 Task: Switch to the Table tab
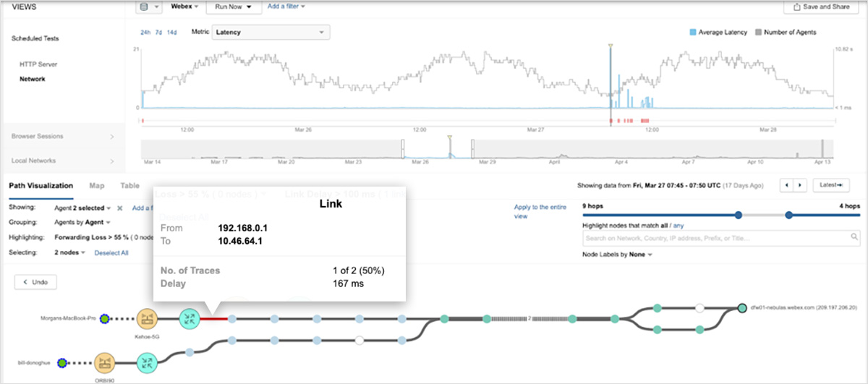(x=129, y=186)
